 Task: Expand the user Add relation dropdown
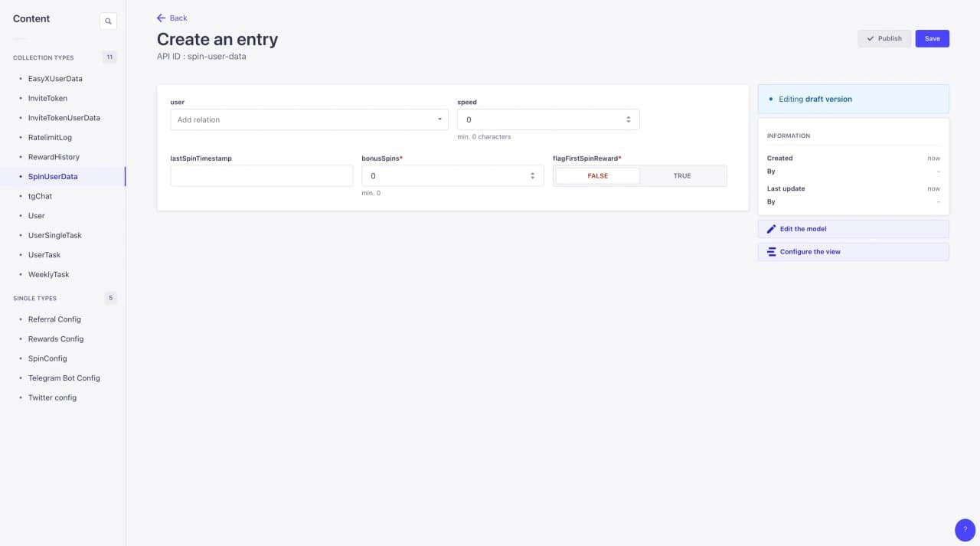309,119
